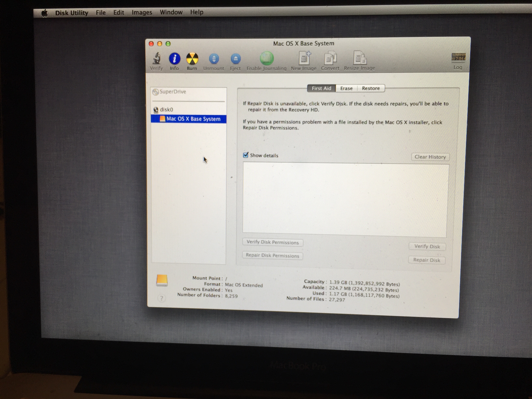The width and height of the screenshot is (532, 399).
Task: Uncheck the Show details checkbox
Action: [x=246, y=155]
